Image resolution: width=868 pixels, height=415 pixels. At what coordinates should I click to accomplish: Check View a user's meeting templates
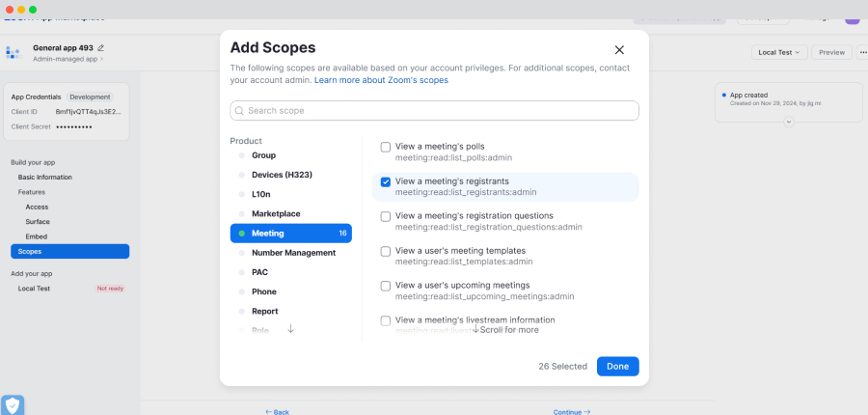pos(385,251)
